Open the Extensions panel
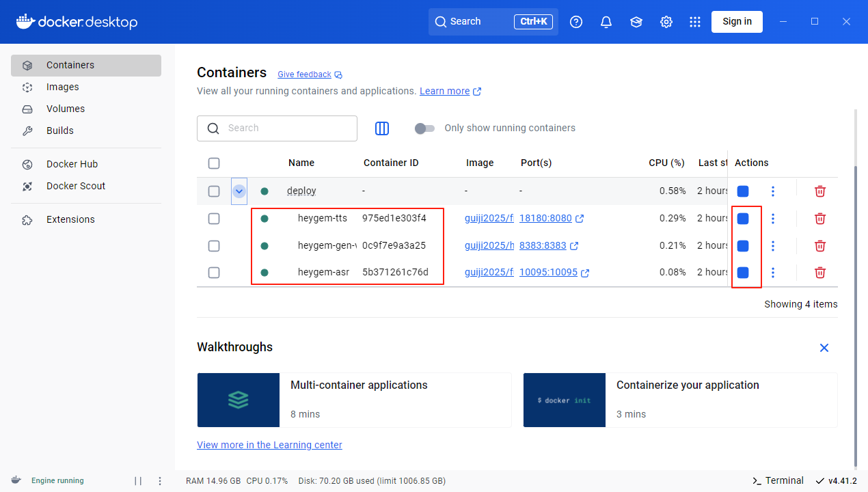 (71, 219)
